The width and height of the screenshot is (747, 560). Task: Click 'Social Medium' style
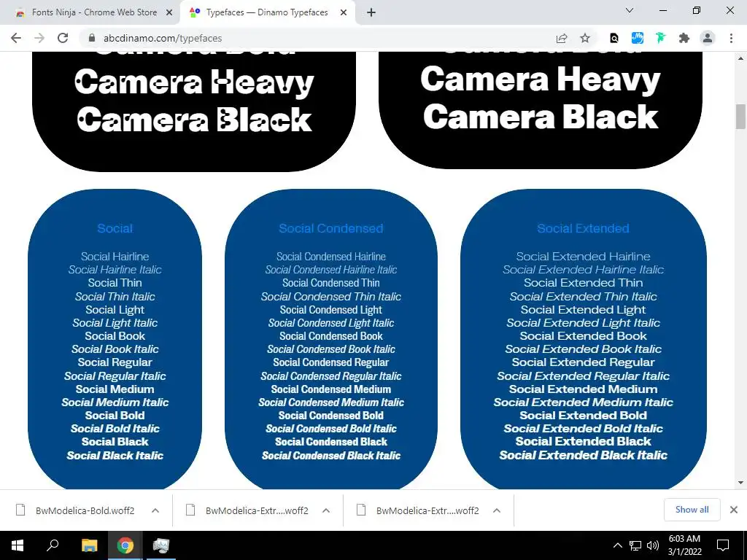point(115,389)
